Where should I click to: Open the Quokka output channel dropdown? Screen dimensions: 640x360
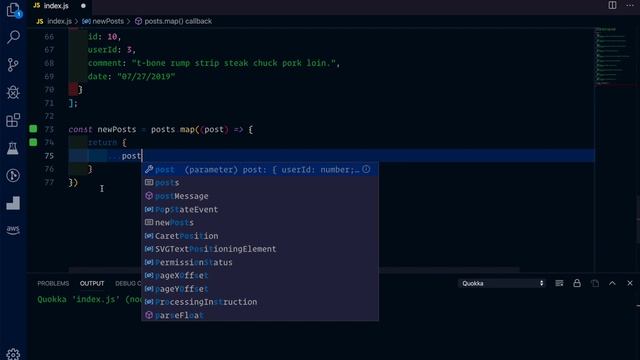(502, 283)
